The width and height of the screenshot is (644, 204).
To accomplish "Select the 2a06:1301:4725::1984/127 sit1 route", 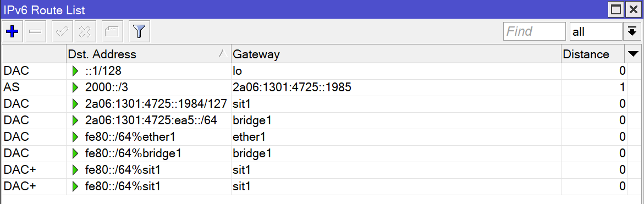I will [x=315, y=104].
